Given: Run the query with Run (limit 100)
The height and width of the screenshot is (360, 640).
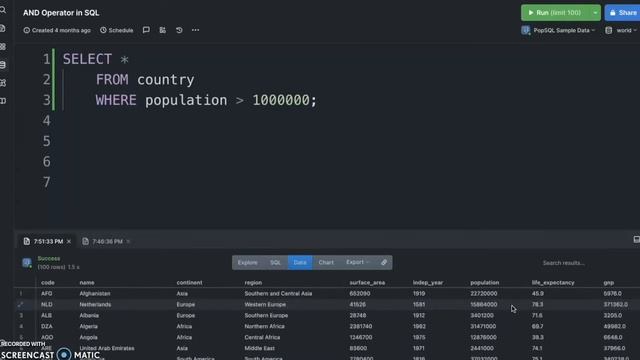Looking at the screenshot, I should 555,13.
